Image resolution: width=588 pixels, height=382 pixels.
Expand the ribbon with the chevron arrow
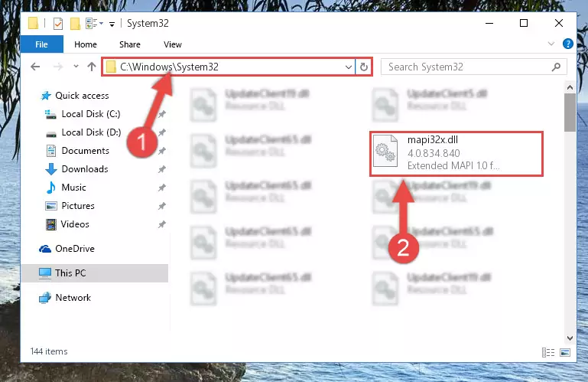click(x=551, y=44)
